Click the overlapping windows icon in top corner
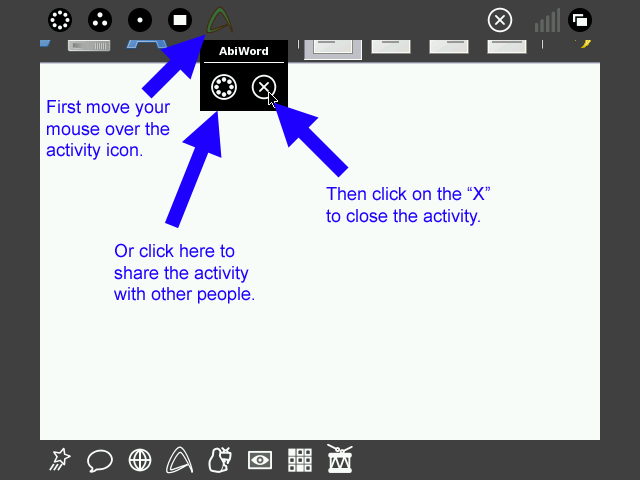Viewport: 640px width, 480px height. point(580,19)
